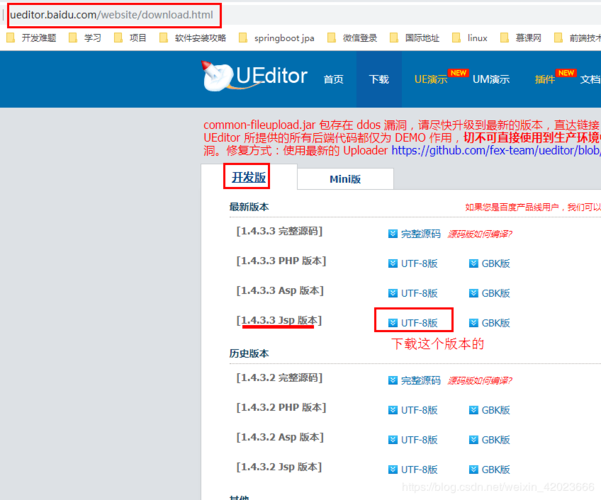Download 1.4.3.3 Jsp UTF-8版
Screen dimensions: 601x500
pyautogui.click(x=419, y=323)
